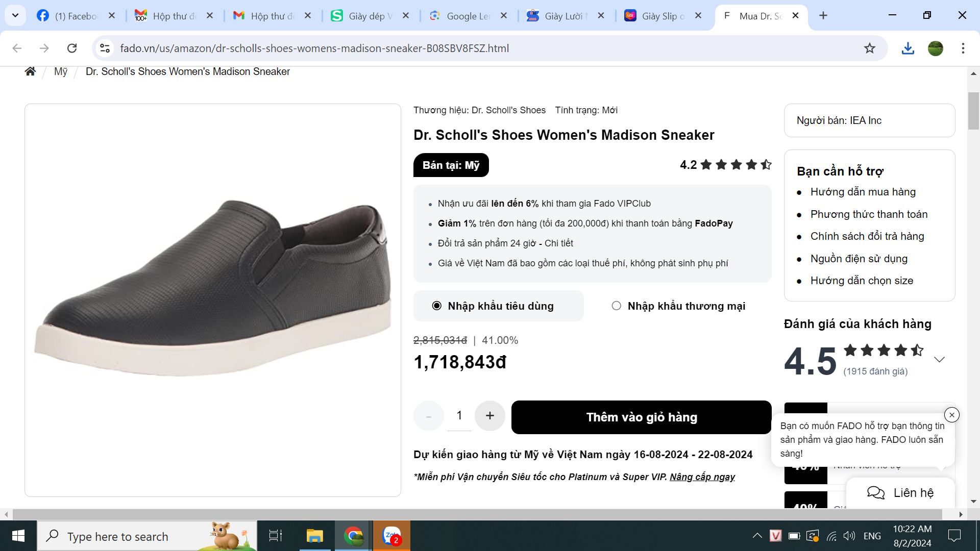Switch to the Google Lens tab

click(x=464, y=16)
